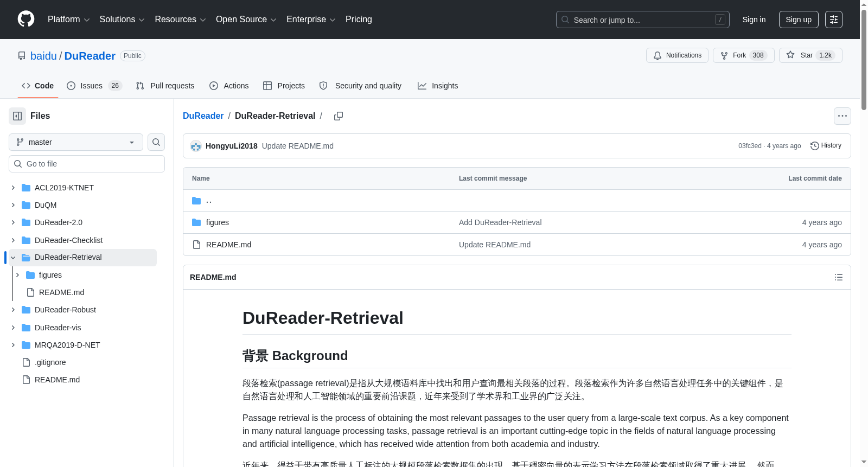This screenshot has height=467, width=868.
Task: Click the GitHub logo icon
Action: [26, 19]
